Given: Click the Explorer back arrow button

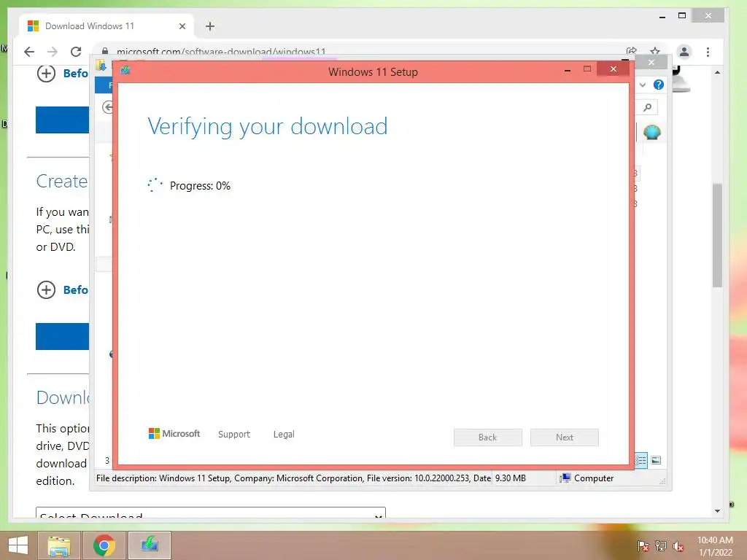Looking at the screenshot, I should coord(108,108).
